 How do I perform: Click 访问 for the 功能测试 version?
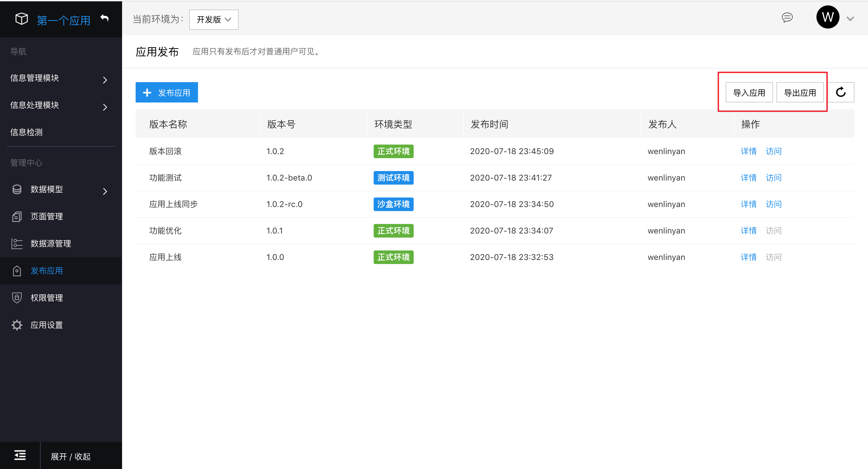[773, 177]
